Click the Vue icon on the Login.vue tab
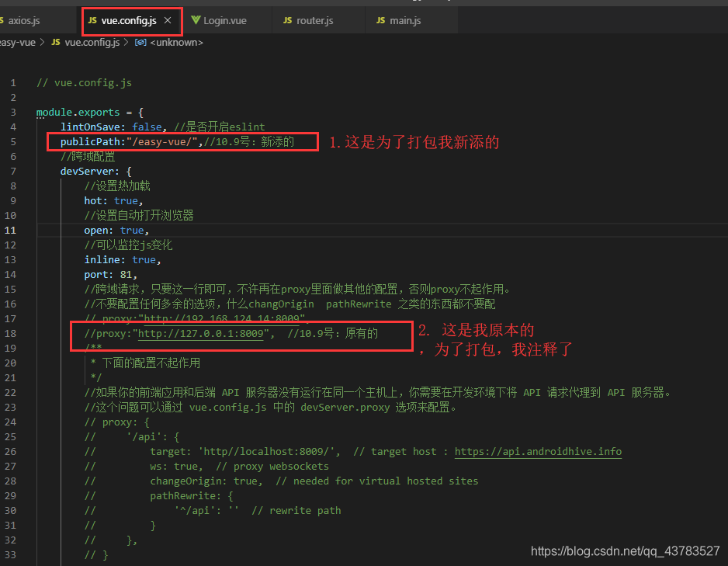 click(196, 20)
